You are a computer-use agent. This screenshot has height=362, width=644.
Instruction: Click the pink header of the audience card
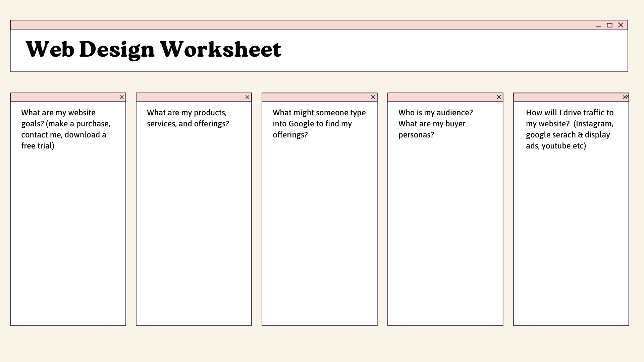tap(436, 97)
